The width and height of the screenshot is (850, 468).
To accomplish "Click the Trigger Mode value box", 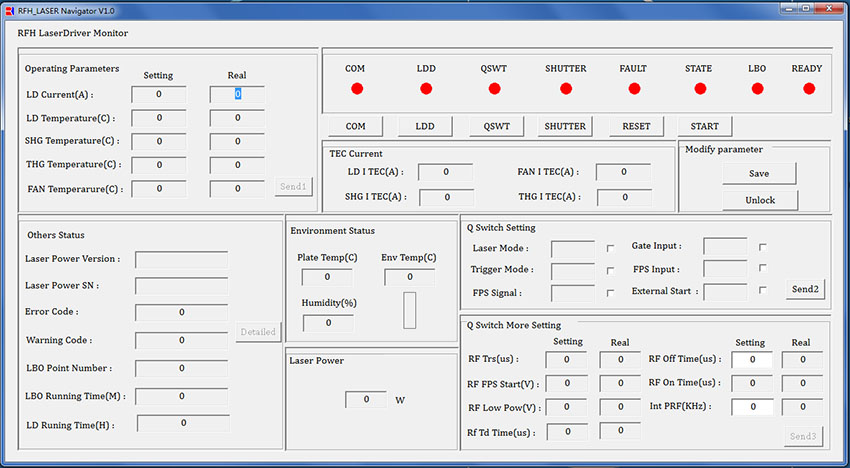I will tap(573, 271).
